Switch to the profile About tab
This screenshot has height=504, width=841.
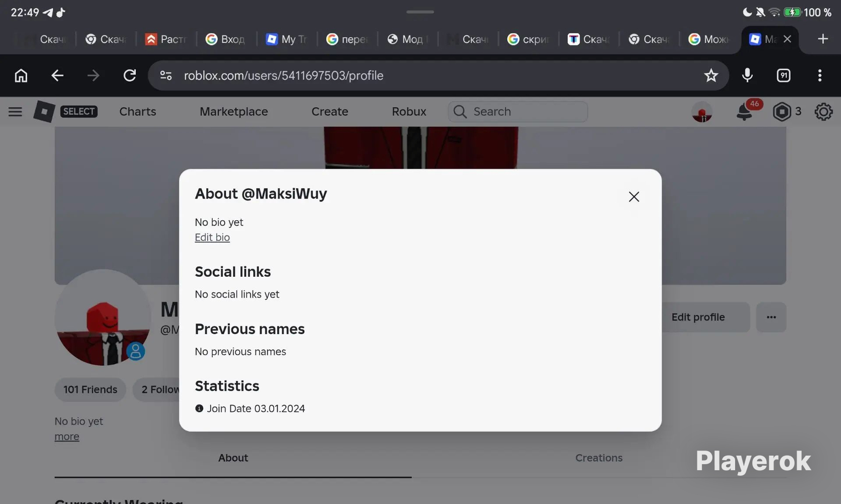(x=233, y=458)
